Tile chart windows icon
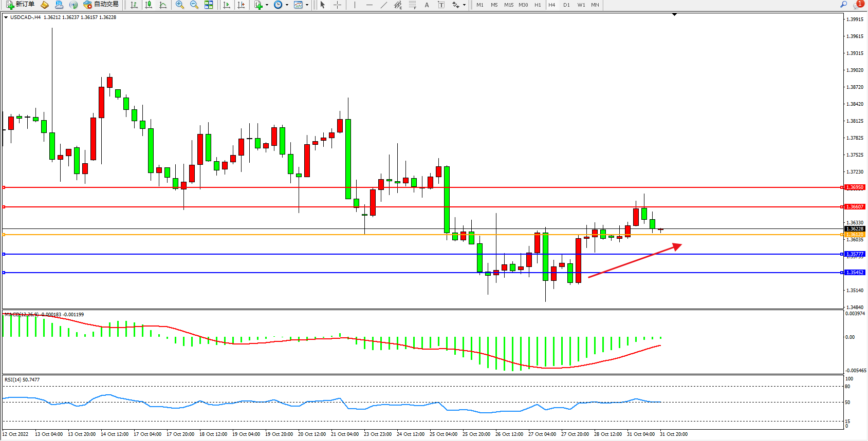This screenshot has width=868, height=441. 209,5
